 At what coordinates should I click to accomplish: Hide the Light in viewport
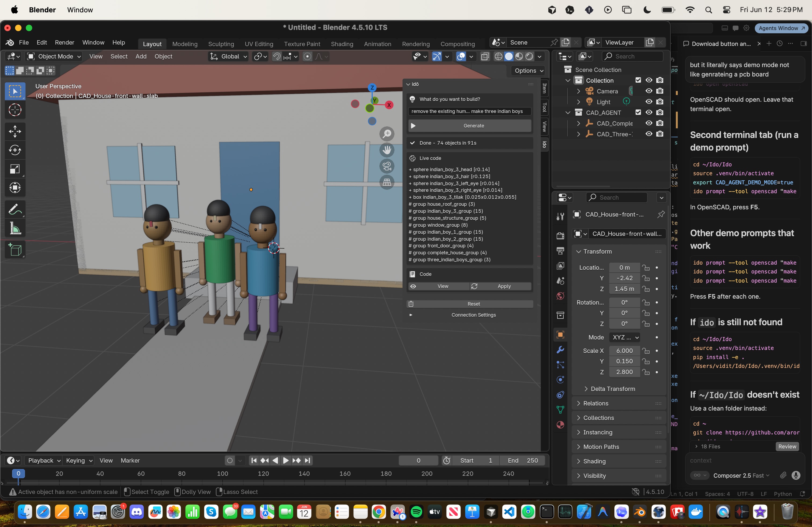click(649, 102)
